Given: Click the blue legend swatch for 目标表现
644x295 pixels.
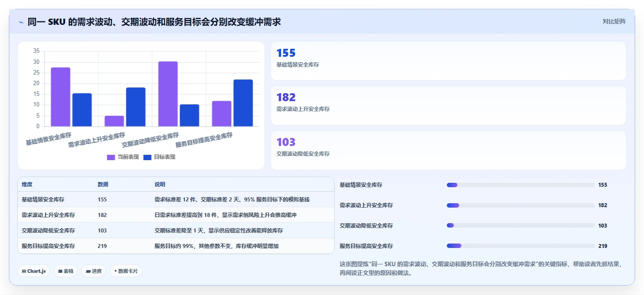Looking at the screenshot, I should point(148,157).
